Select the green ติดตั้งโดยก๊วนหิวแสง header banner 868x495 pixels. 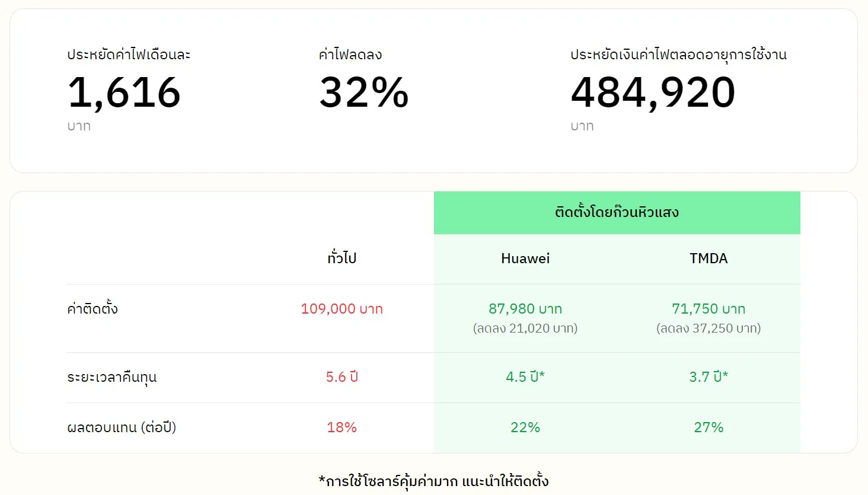pyautogui.click(x=617, y=212)
